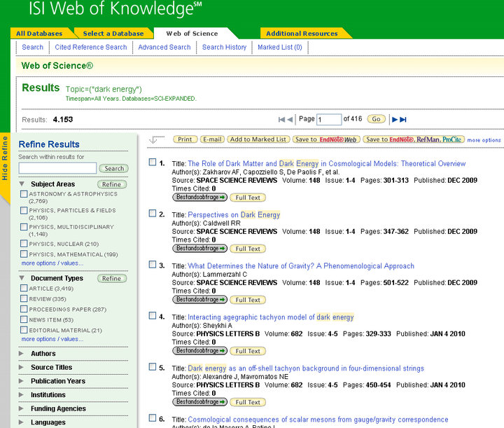
Task: Check Proceedings Paper document type
Action: click(x=24, y=309)
